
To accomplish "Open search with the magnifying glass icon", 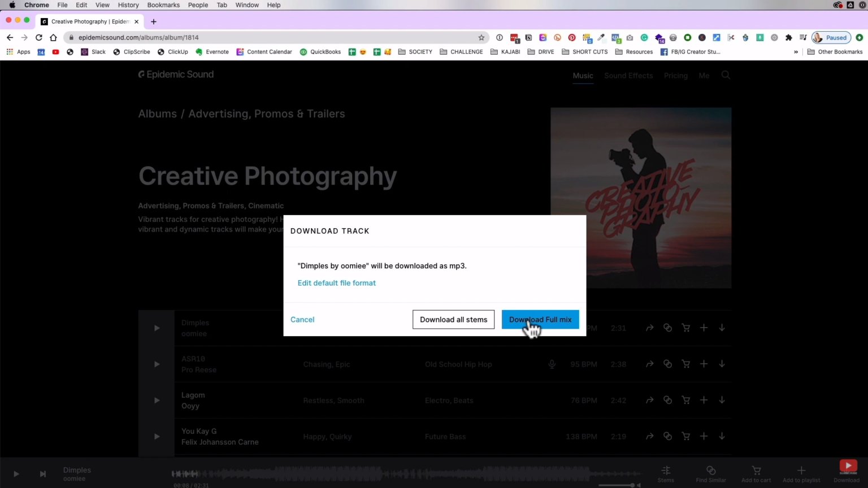I will point(726,75).
